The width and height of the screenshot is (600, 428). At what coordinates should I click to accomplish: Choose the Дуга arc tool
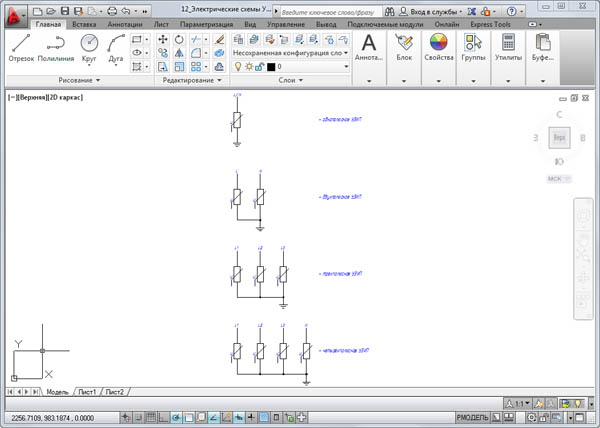[116, 45]
